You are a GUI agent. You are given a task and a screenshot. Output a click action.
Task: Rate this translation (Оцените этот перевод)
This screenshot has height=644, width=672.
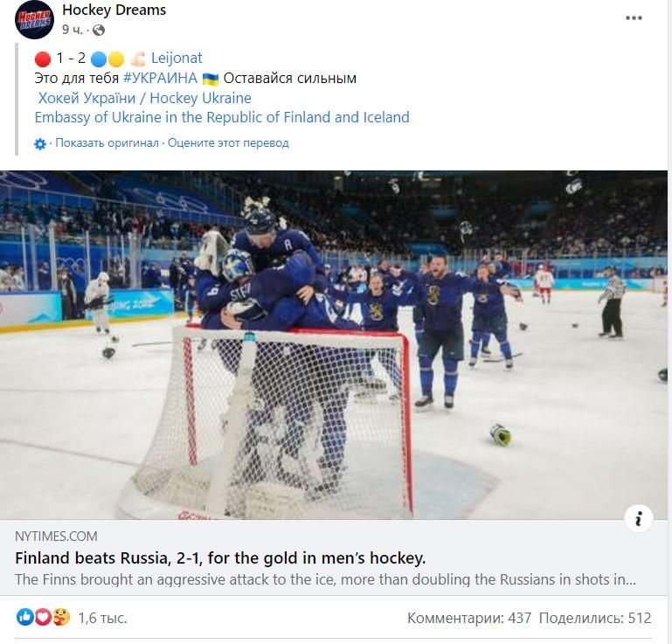[228, 143]
